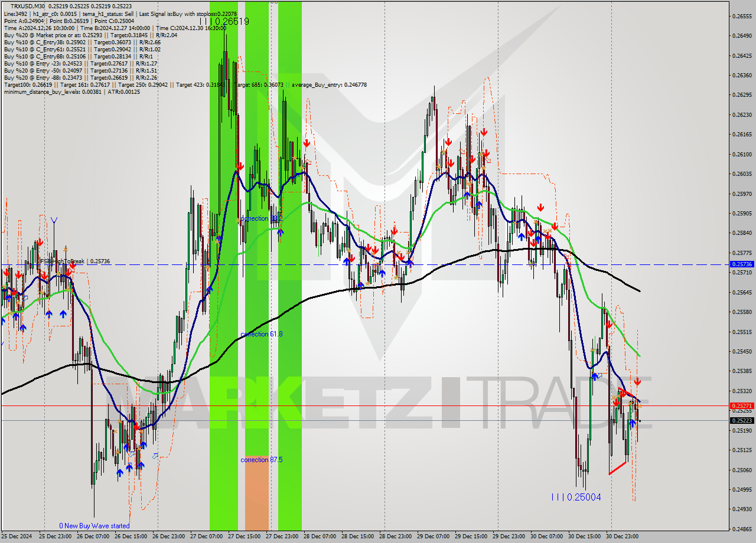Screen dimensions: 756x543
Task: Click the '29 Dec 15:00' time axis label
Action: (x=472, y=537)
